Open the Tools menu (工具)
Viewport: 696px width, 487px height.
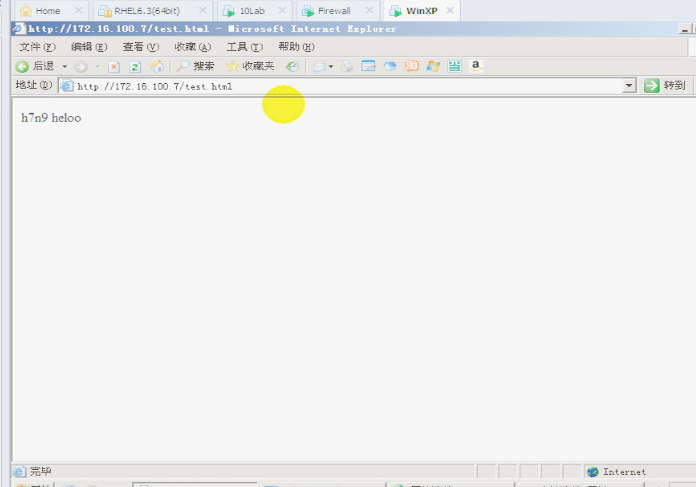pyautogui.click(x=245, y=47)
